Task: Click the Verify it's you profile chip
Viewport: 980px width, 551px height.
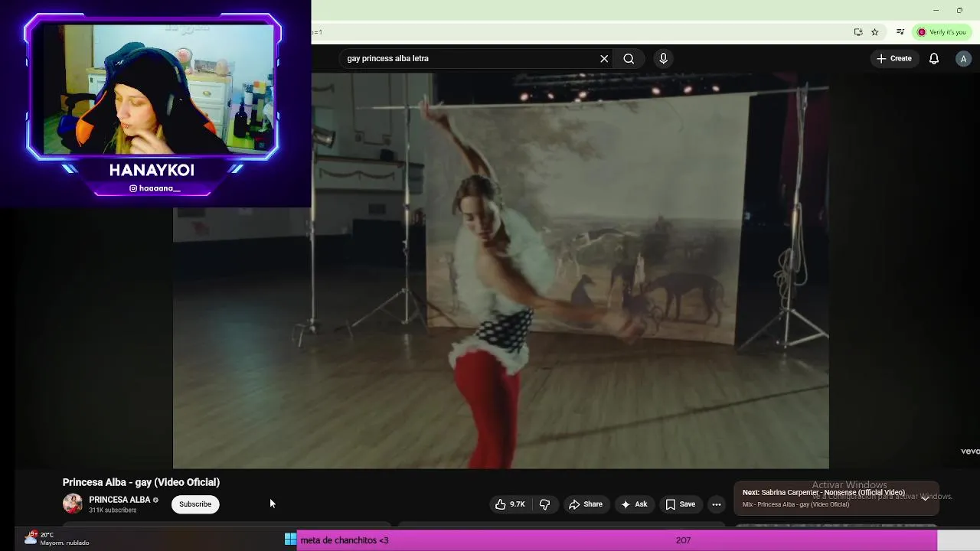Action: click(x=942, y=32)
